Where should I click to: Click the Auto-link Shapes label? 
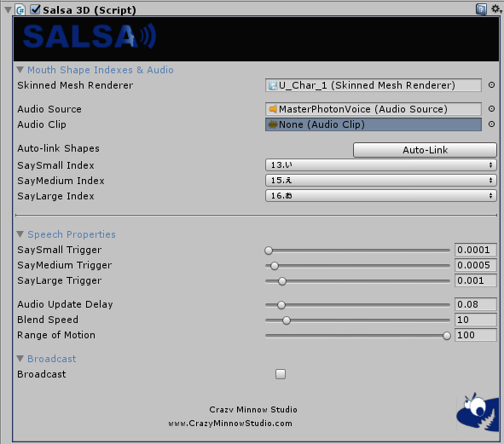pyautogui.click(x=59, y=148)
